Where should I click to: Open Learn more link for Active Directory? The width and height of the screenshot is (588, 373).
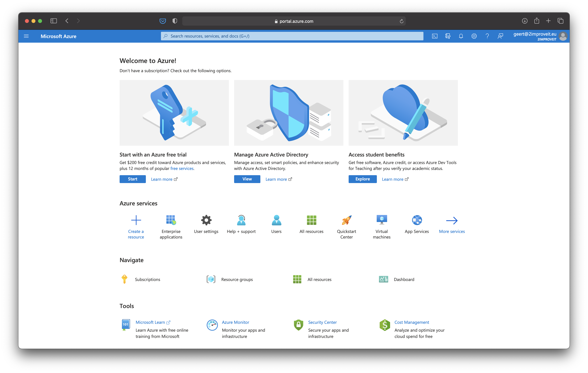[x=279, y=179]
